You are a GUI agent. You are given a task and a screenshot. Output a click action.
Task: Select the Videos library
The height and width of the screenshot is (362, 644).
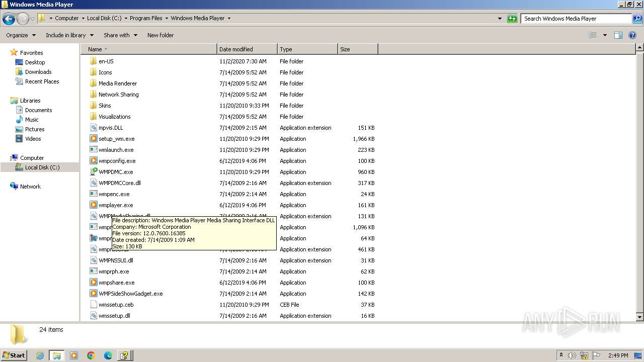33,139
